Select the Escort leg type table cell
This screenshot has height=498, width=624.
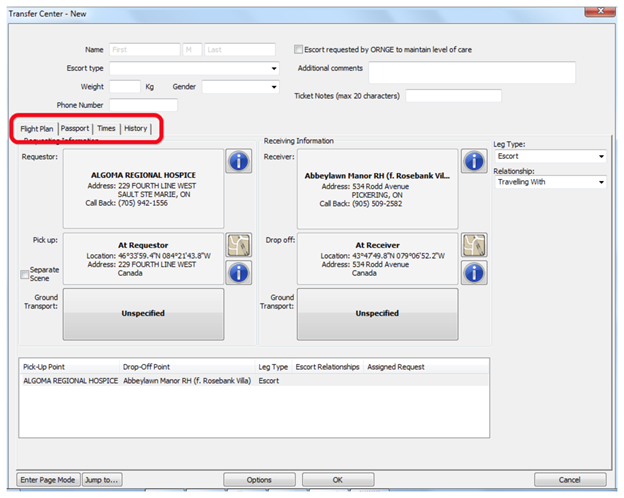[x=269, y=381]
